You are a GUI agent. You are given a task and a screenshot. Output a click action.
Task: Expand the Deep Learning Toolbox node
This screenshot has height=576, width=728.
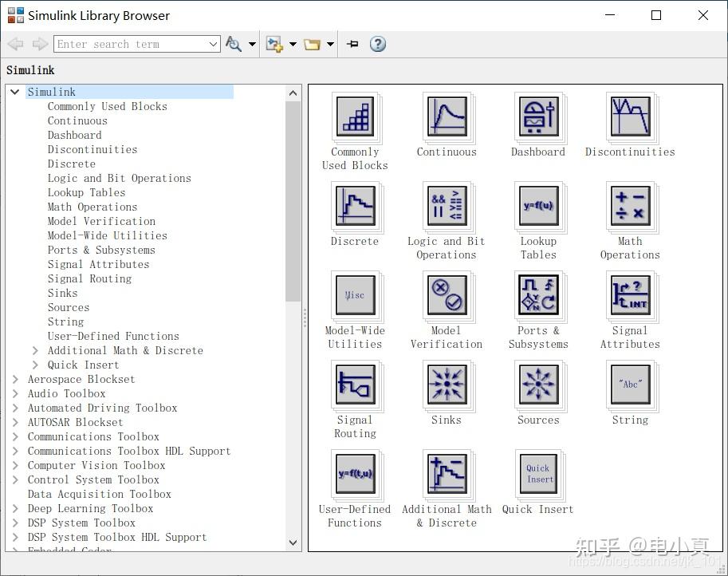pyautogui.click(x=15, y=509)
